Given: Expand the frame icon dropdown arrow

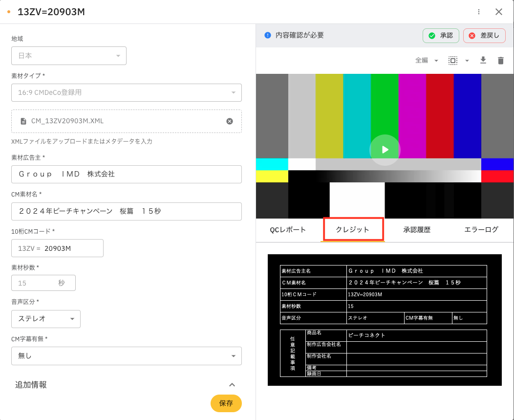Looking at the screenshot, I should tap(467, 61).
